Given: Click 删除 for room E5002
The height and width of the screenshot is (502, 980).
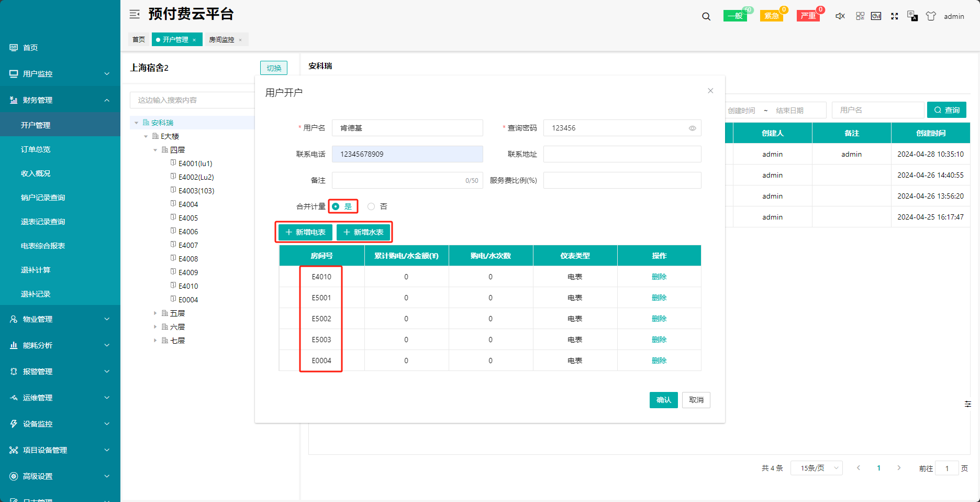Looking at the screenshot, I should click(x=659, y=319).
